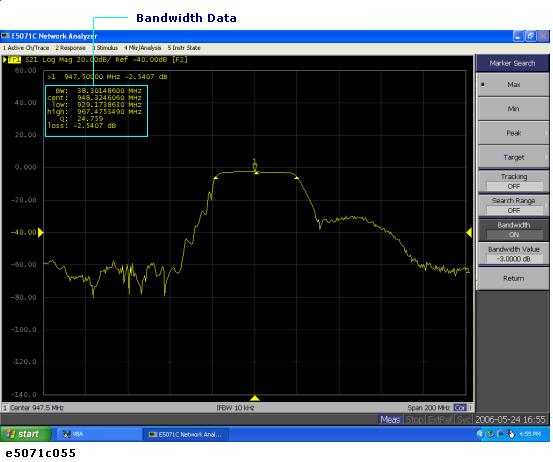
Task: Click the high: 967.4753490 MHz value
Action: [109, 112]
